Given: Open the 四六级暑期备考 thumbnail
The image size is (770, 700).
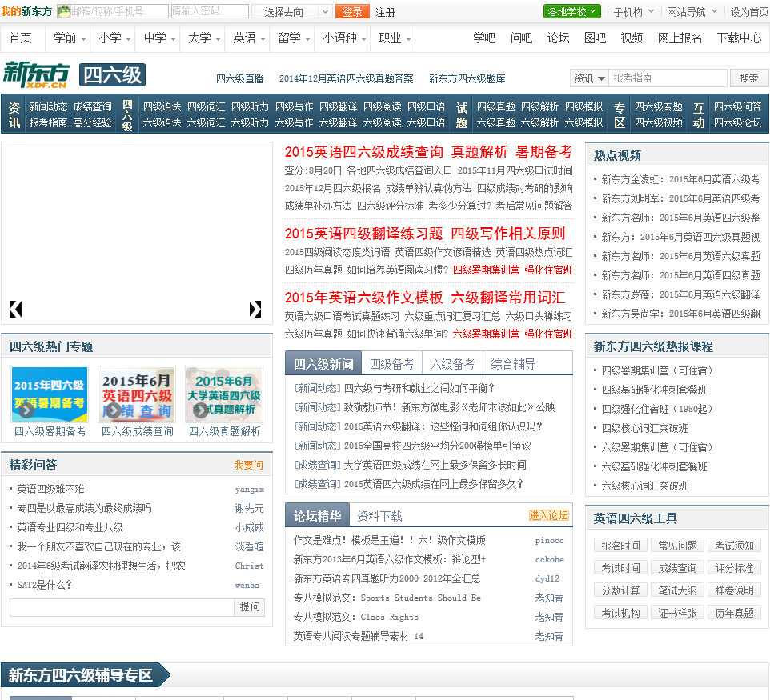Looking at the screenshot, I should point(50,394).
